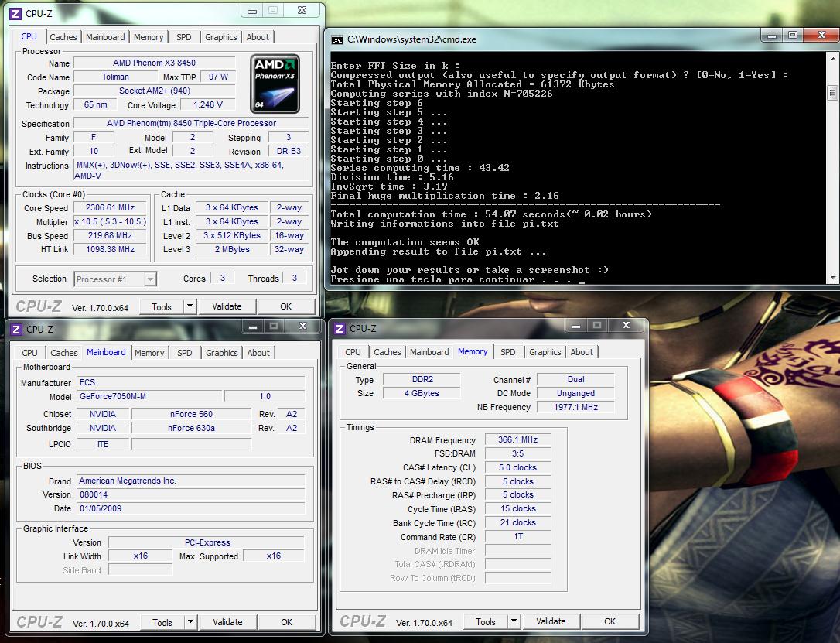Expand the Tools arrow in the top CPU-Z window
This screenshot has height=643, width=840.
tap(190, 306)
